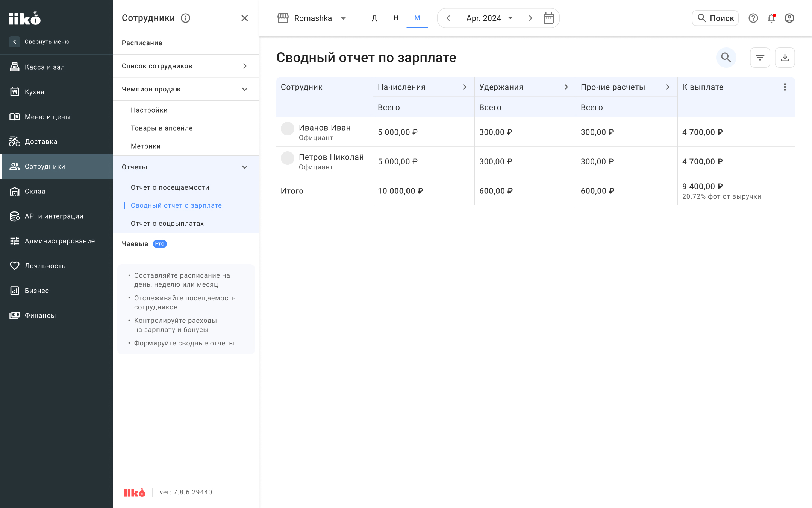The height and width of the screenshot is (508, 812).
Task: Open Расписание menu item
Action: coord(186,43)
